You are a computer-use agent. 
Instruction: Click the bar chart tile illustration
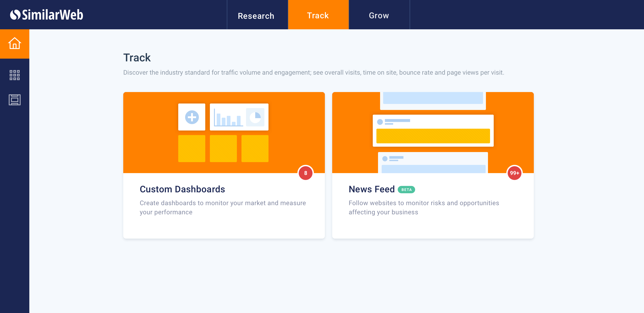tap(239, 117)
